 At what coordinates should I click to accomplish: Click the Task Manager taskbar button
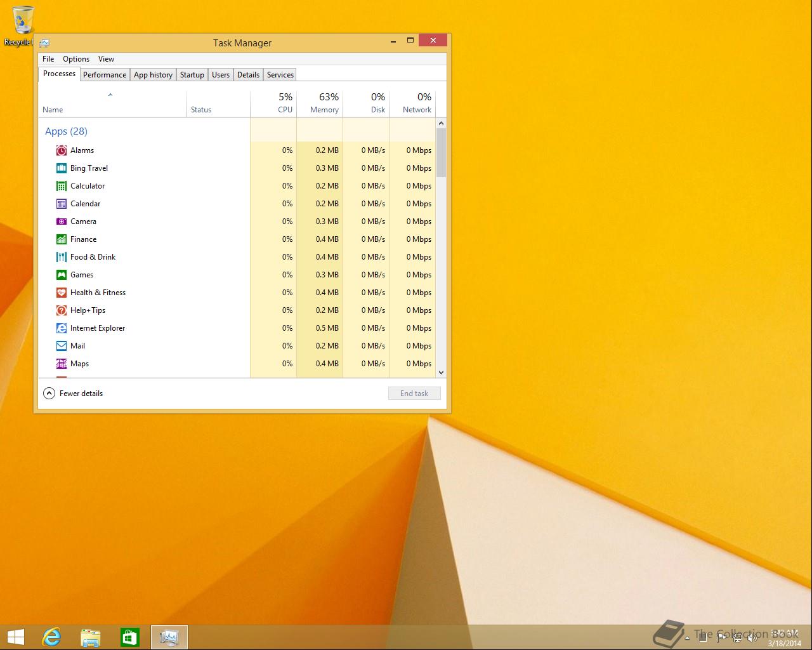coord(169,637)
